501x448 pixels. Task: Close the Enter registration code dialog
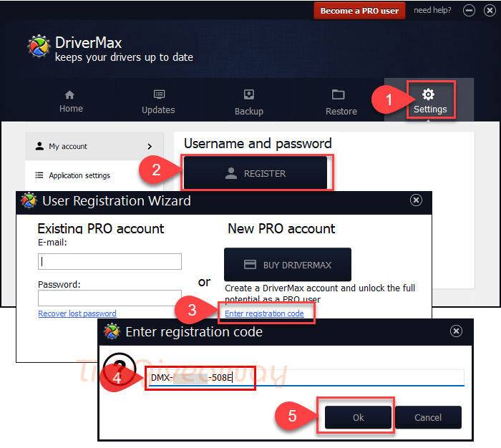coord(456,331)
